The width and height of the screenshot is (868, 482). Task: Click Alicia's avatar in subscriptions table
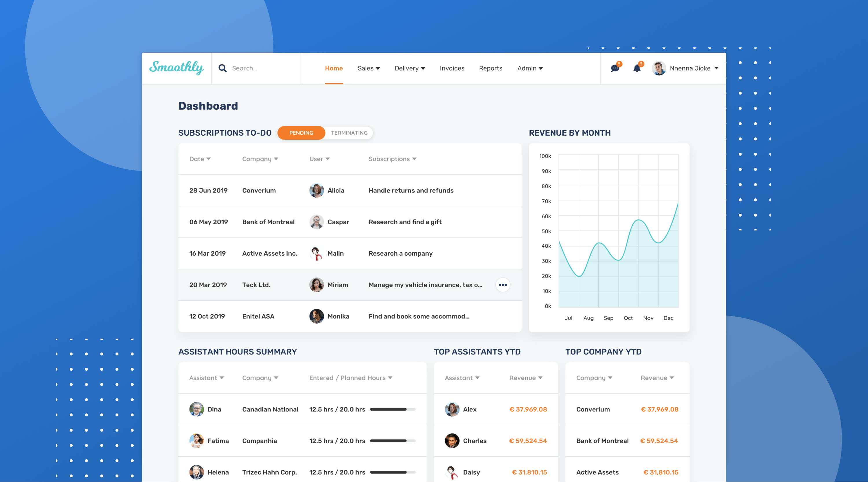pos(317,190)
